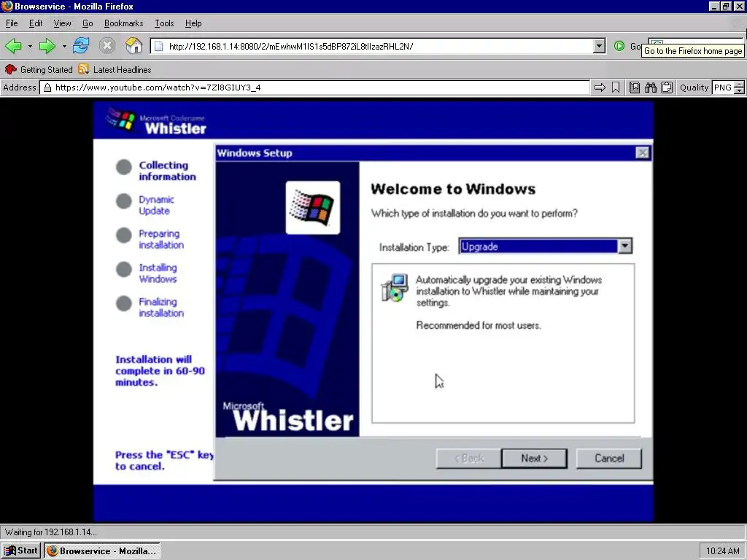Click the disabled Back button in Setup
The width and height of the screenshot is (747, 560).
pyautogui.click(x=469, y=458)
